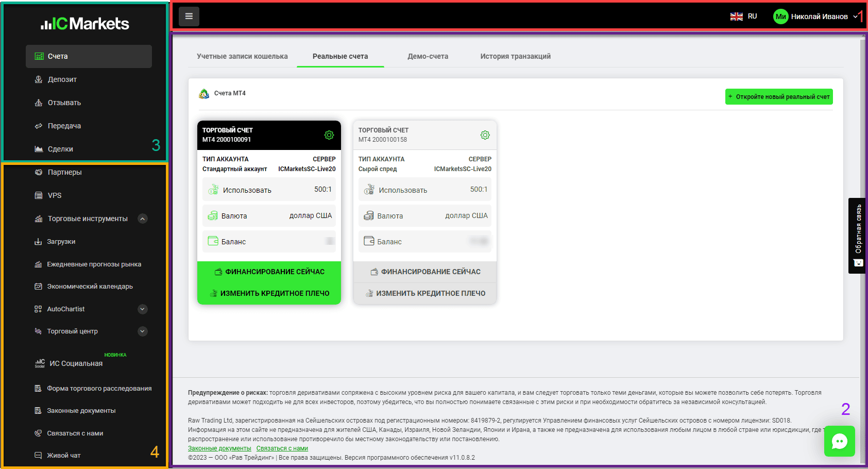Open the Счета sidebar item
This screenshot has height=469, width=868.
(x=89, y=56)
